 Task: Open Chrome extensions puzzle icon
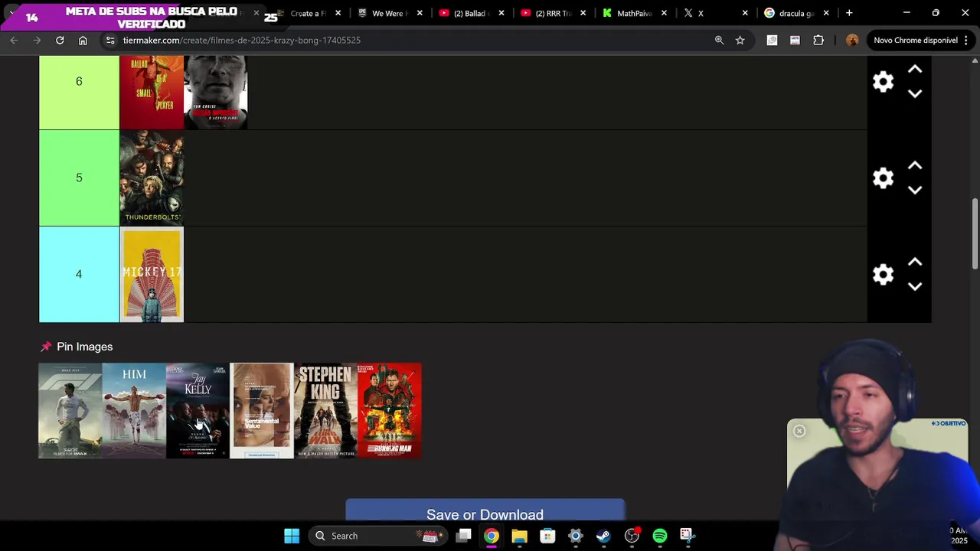[818, 40]
